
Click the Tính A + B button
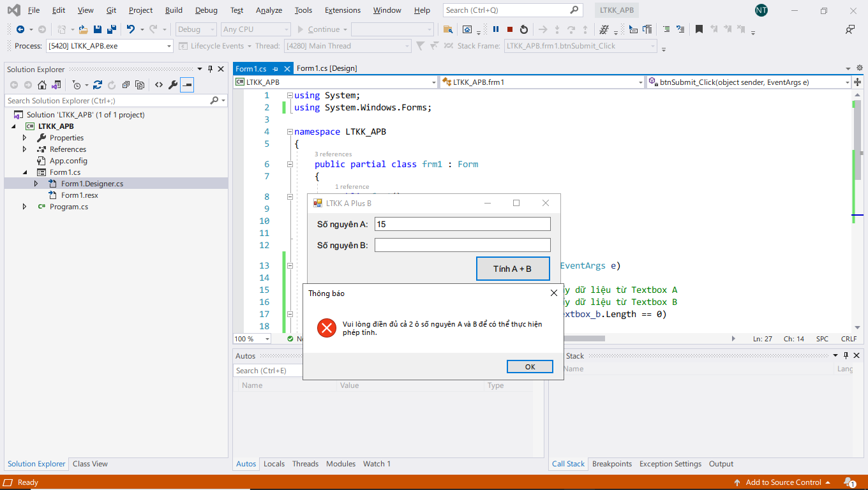513,269
